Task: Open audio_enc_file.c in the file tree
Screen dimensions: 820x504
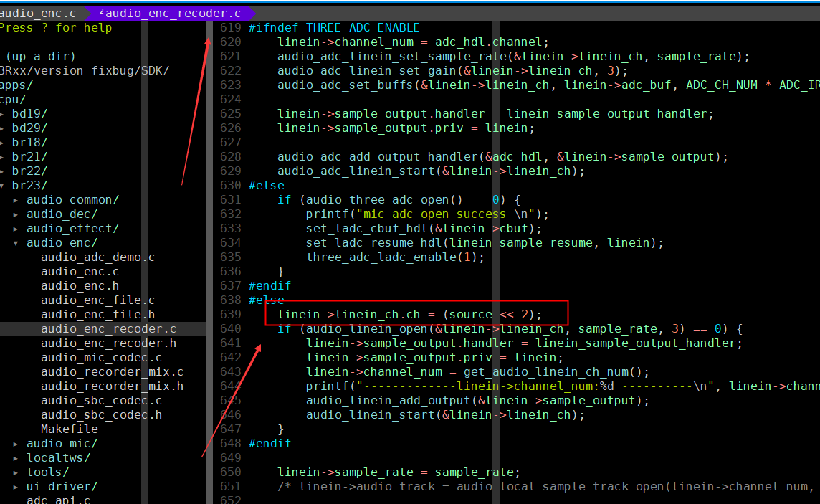Action: [x=97, y=300]
